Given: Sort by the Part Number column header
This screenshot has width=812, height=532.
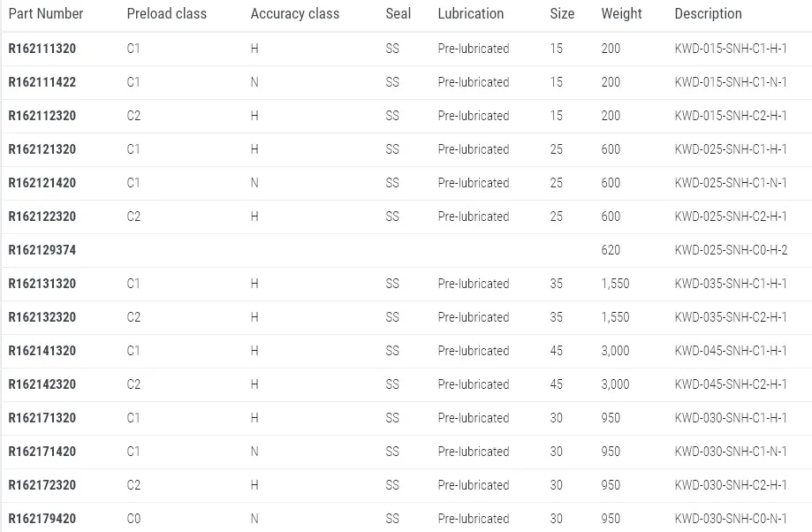Looking at the screenshot, I should point(46,14).
